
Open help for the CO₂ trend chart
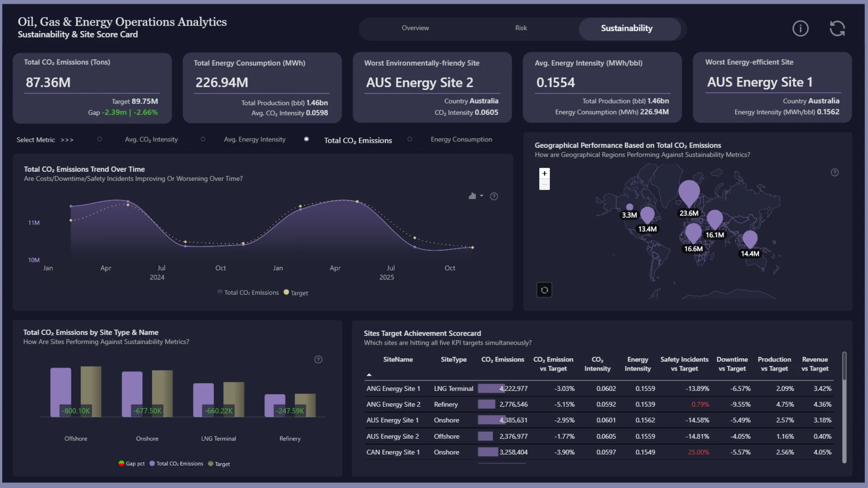[494, 196]
